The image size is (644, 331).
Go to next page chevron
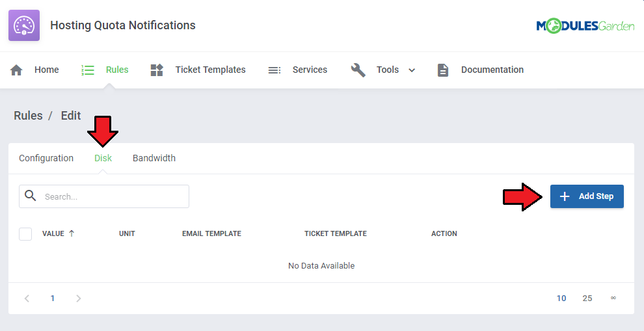point(79,298)
